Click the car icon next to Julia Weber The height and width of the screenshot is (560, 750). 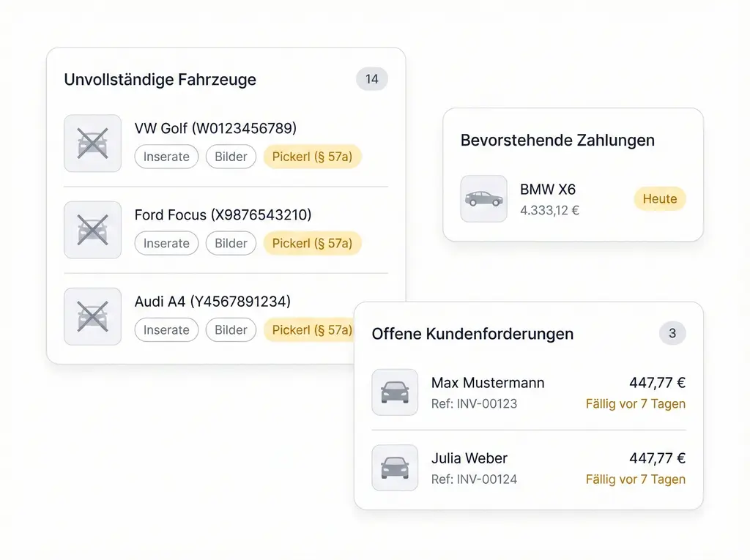point(395,468)
